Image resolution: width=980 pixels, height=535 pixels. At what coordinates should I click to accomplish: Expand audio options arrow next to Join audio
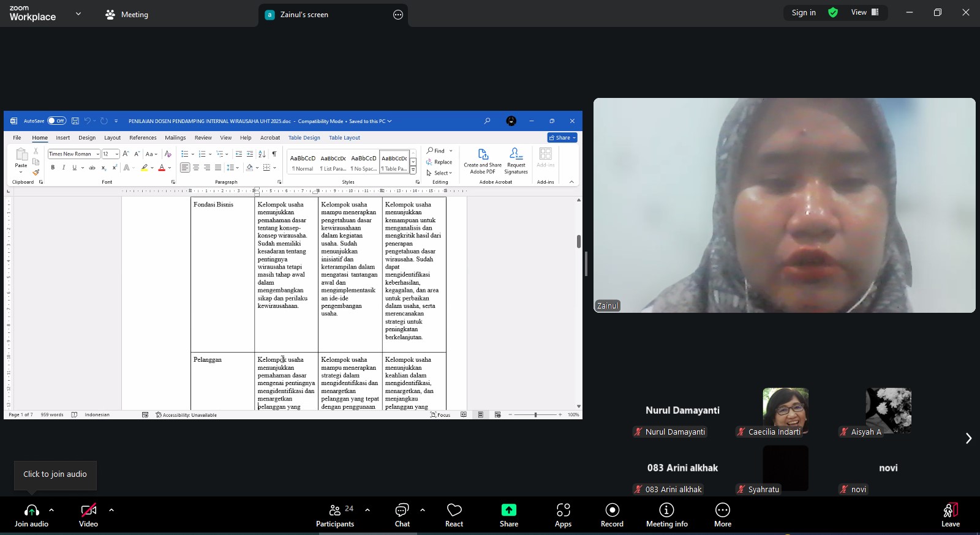(x=51, y=509)
